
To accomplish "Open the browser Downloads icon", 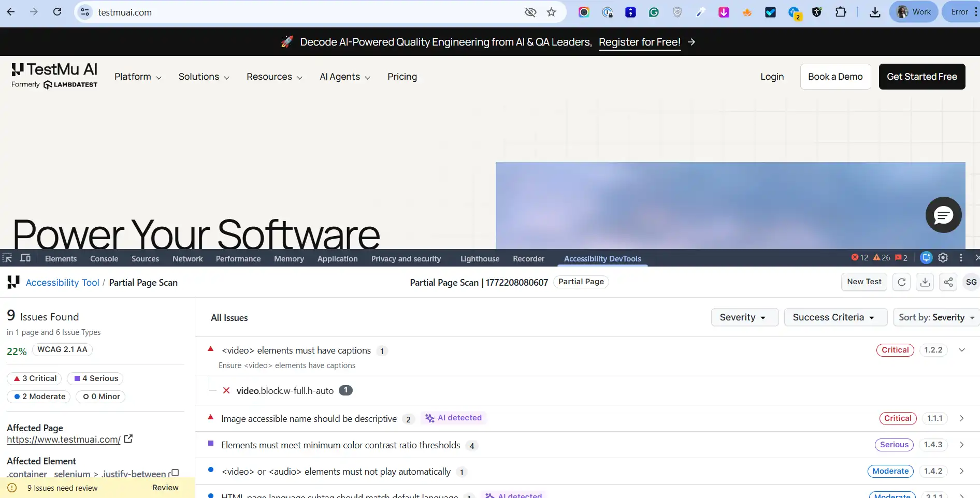I will tap(875, 12).
